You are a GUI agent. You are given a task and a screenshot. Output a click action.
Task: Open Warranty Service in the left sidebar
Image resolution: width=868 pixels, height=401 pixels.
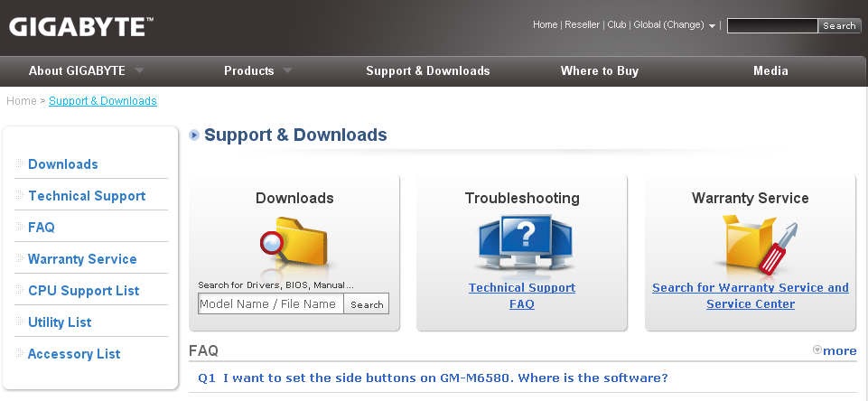[82, 259]
